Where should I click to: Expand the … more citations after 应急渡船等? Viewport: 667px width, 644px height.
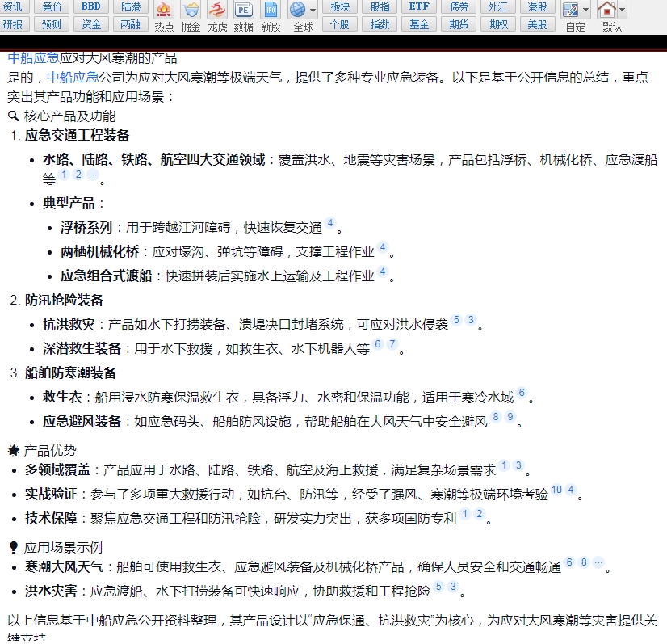tap(93, 174)
